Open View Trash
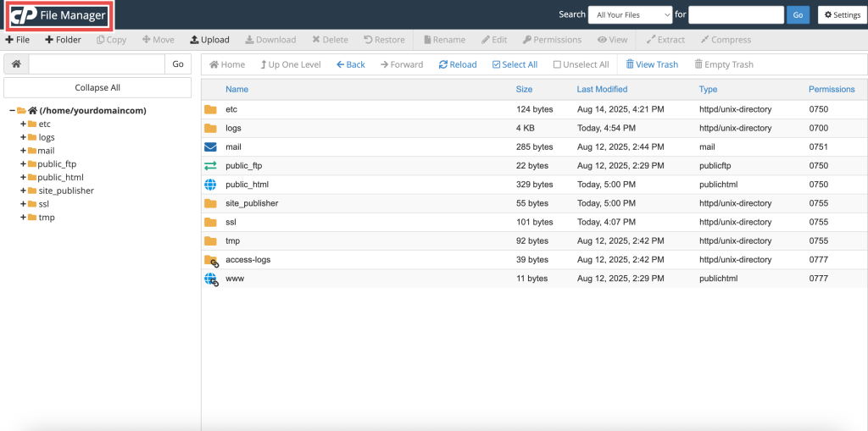Image resolution: width=868 pixels, height=431 pixels. click(x=652, y=64)
